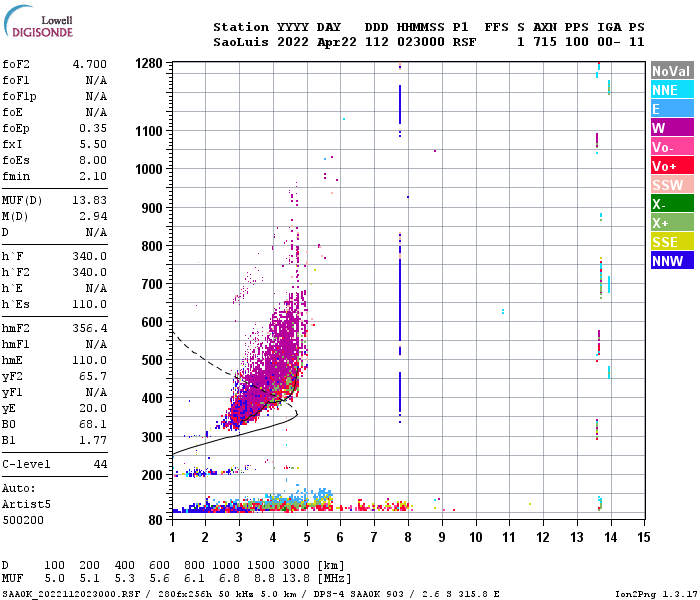Select the NNW blue legend swatch
The height and width of the screenshot is (600, 700).
tap(672, 260)
